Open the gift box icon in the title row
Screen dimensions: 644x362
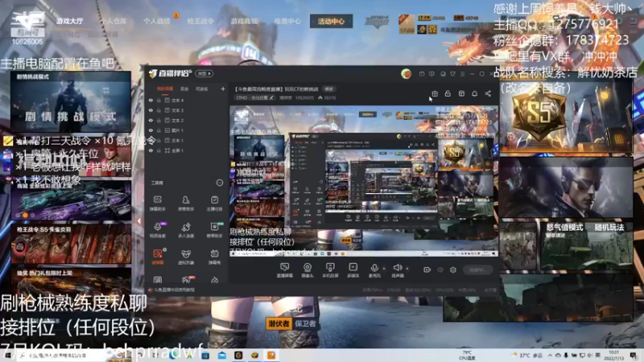point(435,93)
